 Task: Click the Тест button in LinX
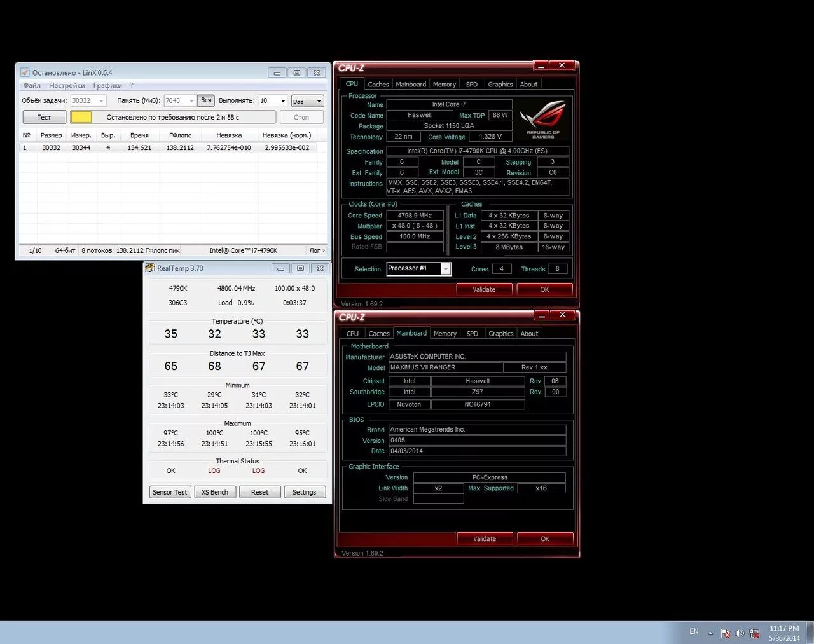pyautogui.click(x=44, y=117)
